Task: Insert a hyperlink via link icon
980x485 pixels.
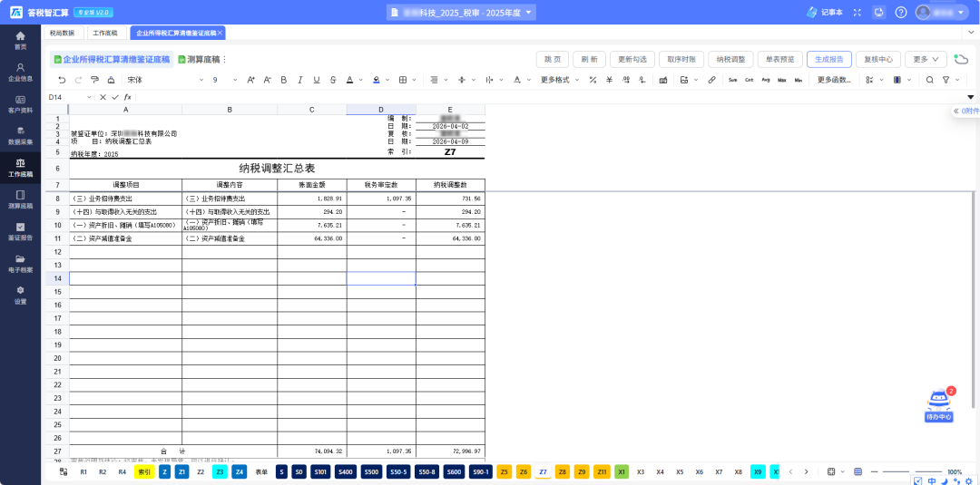Action: [x=711, y=80]
